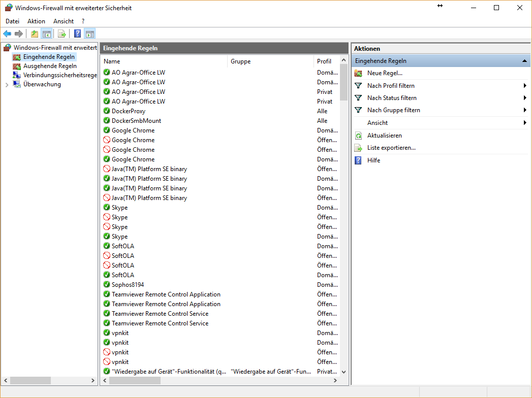Collapse the Eingehende Regeln actions section
This screenshot has height=398, width=532.
[524, 61]
